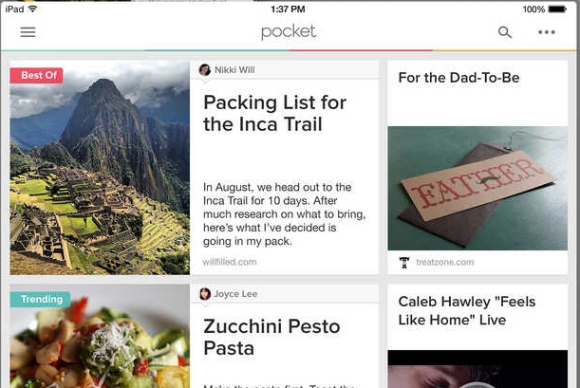Tap the Wi-Fi status icon
This screenshot has height=388, width=580.
(x=33, y=9)
